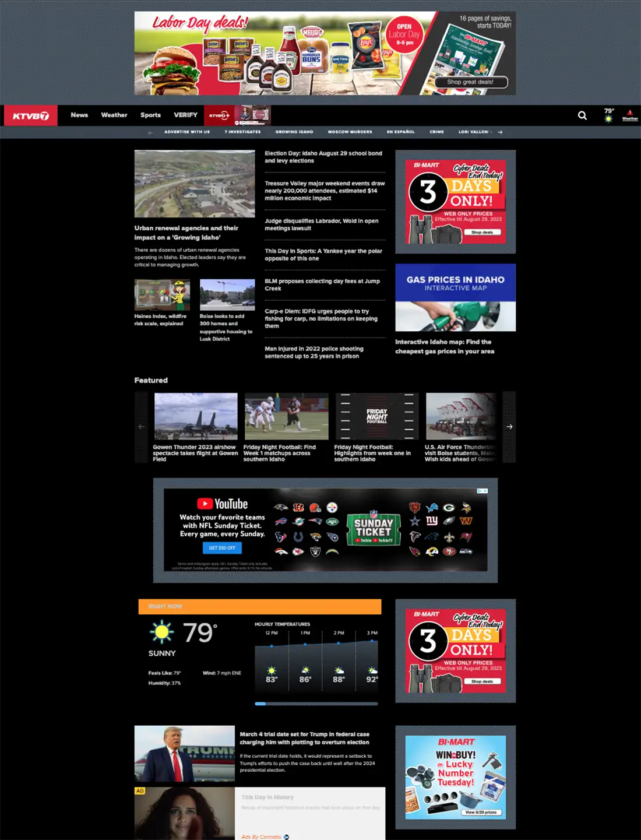The height and width of the screenshot is (840, 641).
Task: Select EN ESPAÑOL in the subnav
Action: (401, 132)
